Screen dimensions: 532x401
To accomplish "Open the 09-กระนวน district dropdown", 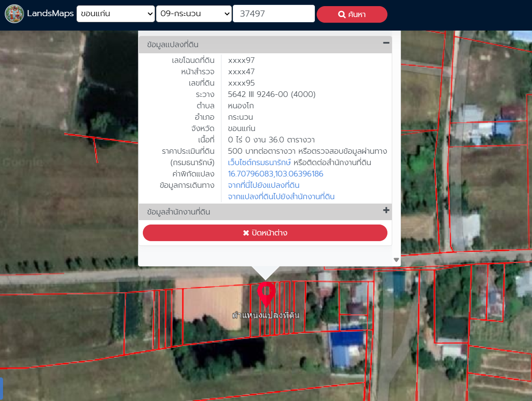I will 194,14.
